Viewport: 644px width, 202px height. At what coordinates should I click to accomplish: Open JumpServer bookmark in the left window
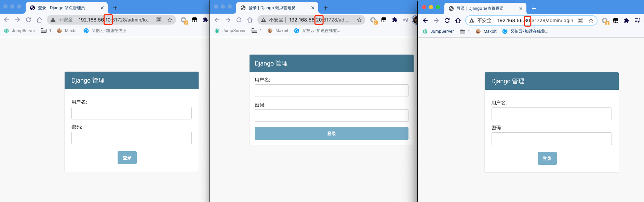[19, 31]
